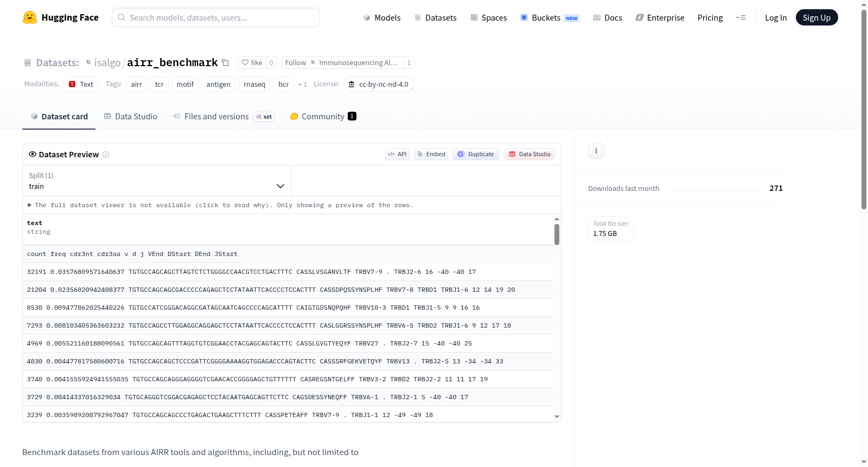Viewport: 868px width, 467px height.
Task: Open the Community discussion count badge
Action: (x=352, y=116)
